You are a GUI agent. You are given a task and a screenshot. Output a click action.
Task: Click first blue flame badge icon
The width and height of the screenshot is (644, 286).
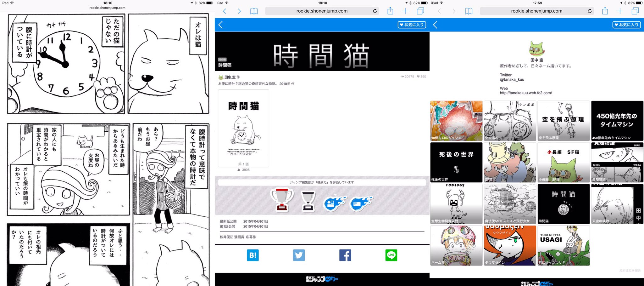pyautogui.click(x=335, y=203)
